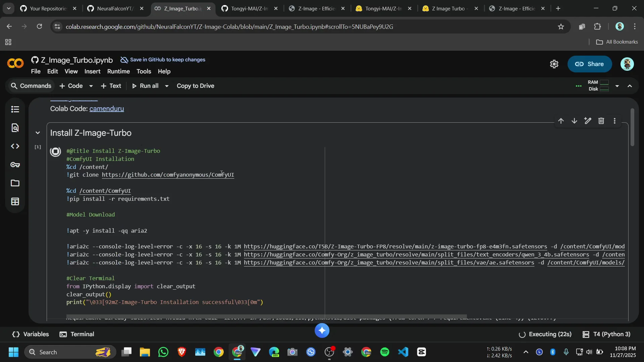Expand the Run all dropdown arrow

point(167,86)
